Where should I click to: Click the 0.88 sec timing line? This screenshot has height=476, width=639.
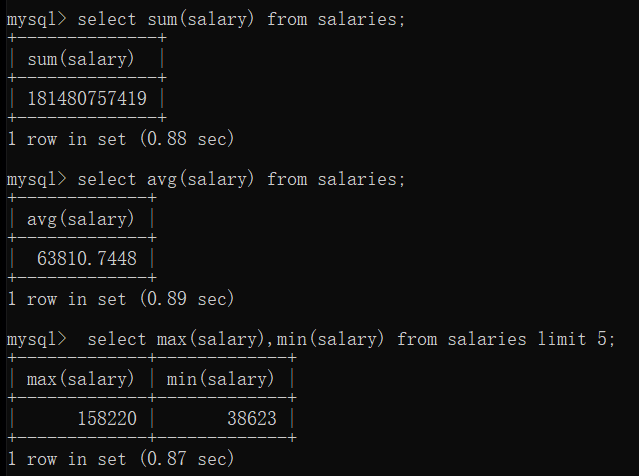click(x=121, y=139)
